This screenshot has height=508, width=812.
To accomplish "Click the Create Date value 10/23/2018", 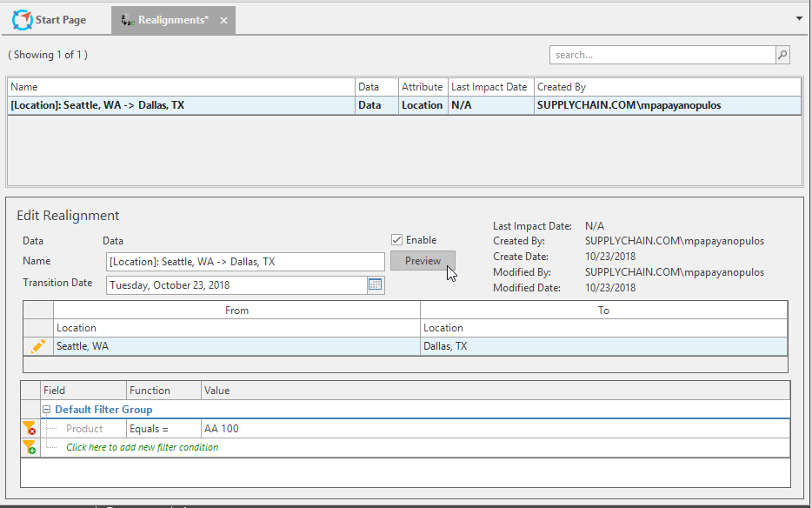I will 610,257.
